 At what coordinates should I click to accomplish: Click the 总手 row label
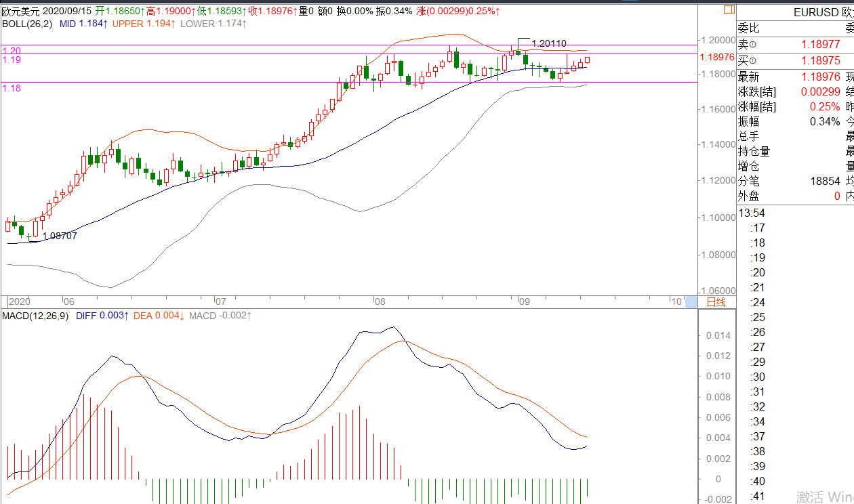749,137
